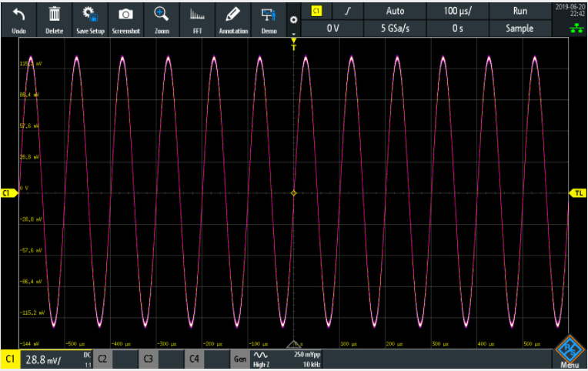The height and width of the screenshot is (371, 588).
Task: Click the time reference triangle marker
Action: tap(294, 343)
